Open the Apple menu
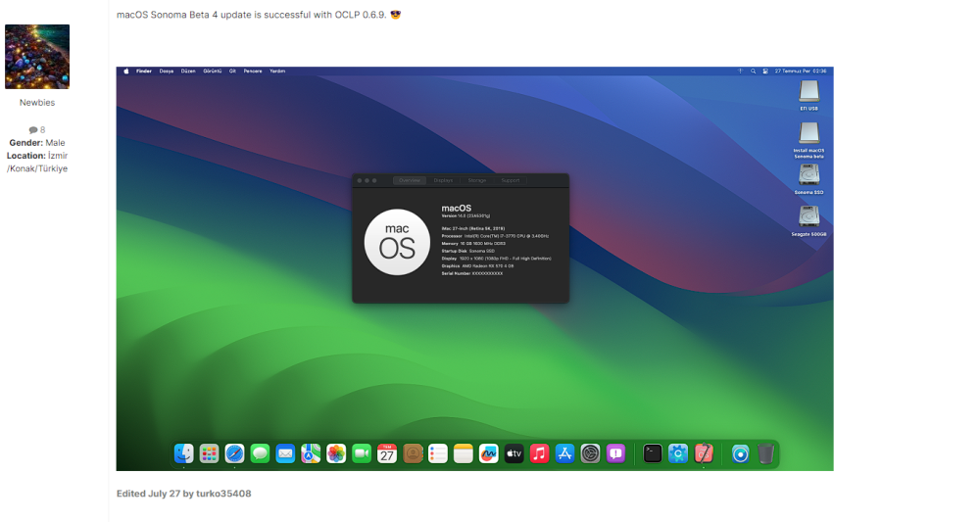This screenshot has width=980, height=522. coord(126,71)
